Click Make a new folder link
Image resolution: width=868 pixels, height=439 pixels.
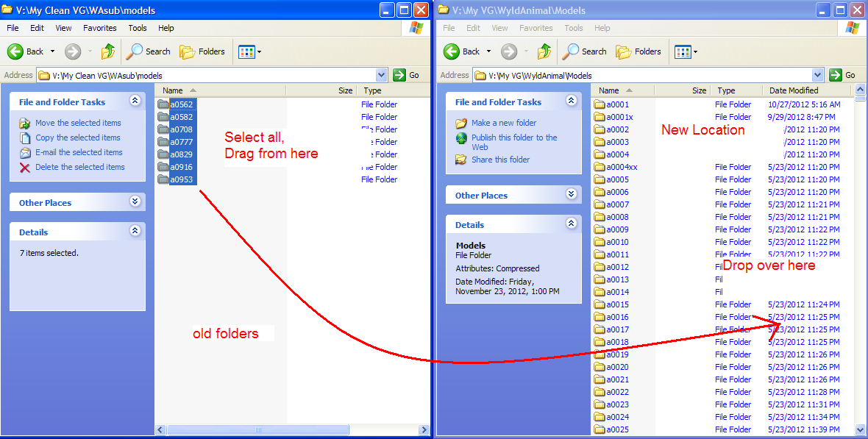tap(504, 123)
